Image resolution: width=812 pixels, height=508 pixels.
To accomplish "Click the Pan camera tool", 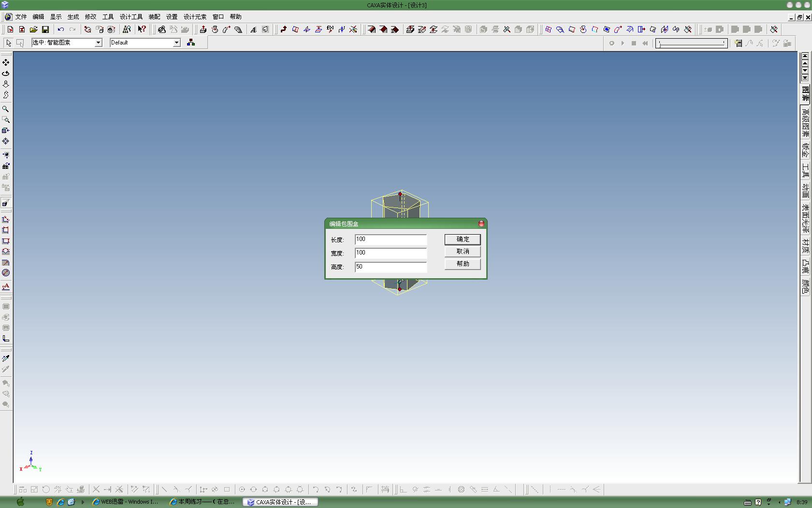I will coord(6,63).
